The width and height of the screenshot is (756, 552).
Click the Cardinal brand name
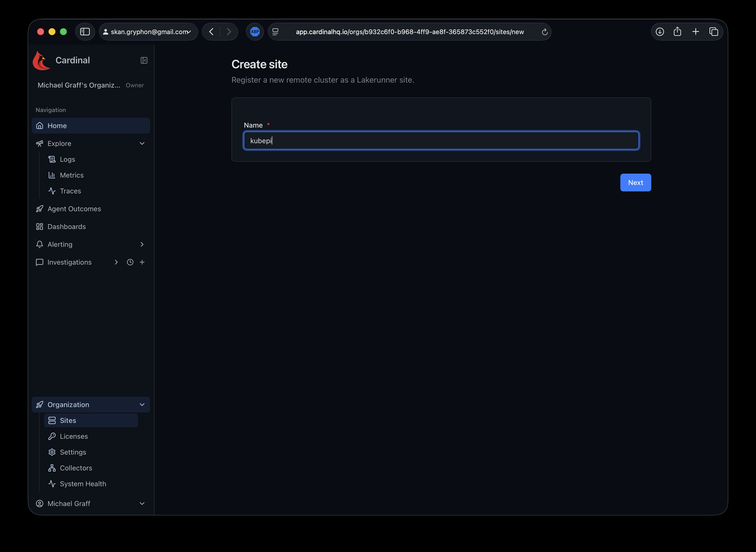[x=73, y=60]
